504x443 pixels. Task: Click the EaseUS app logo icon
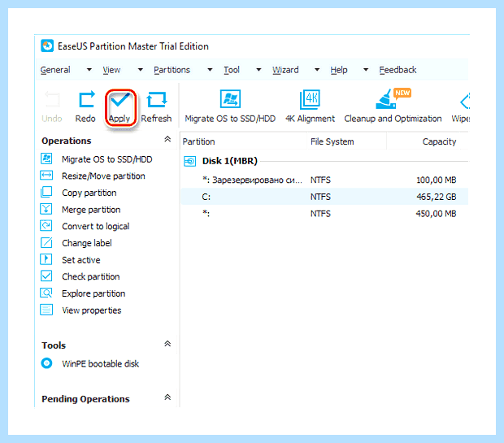pyautogui.click(x=47, y=46)
